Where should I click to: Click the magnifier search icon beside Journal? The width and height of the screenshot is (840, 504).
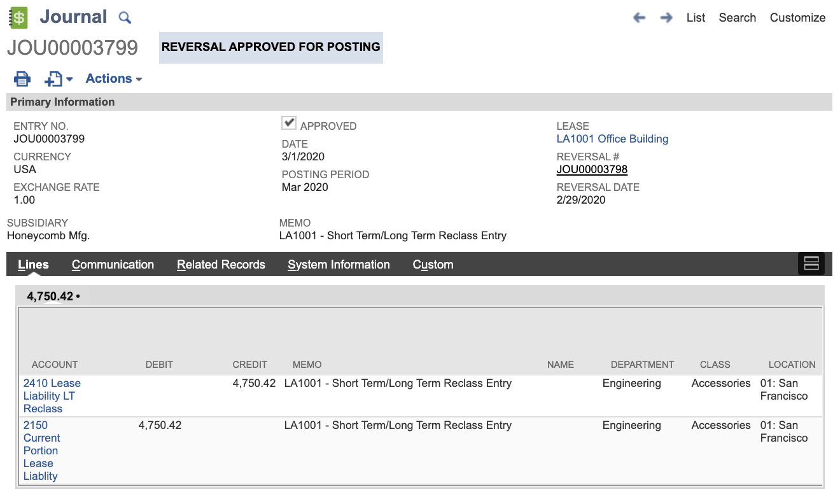click(125, 18)
